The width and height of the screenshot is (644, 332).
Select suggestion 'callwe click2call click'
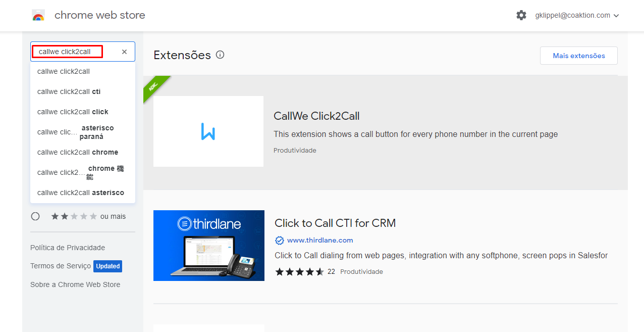pyautogui.click(x=83, y=112)
